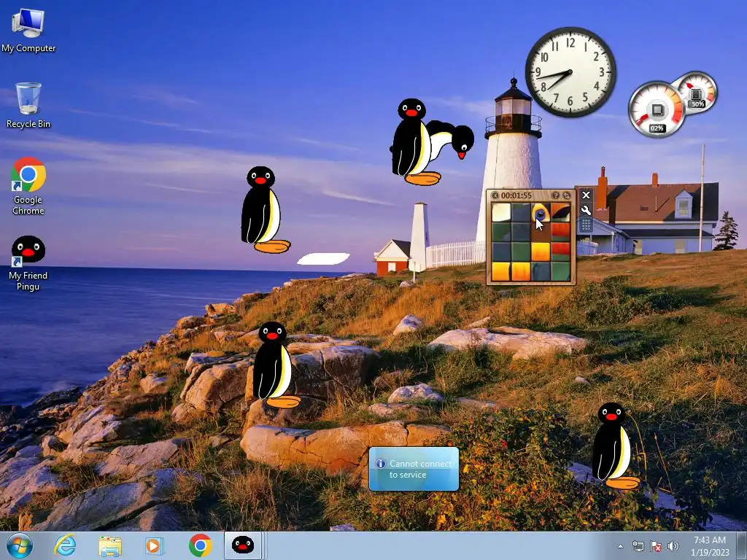Select the Recycle Bin desktop icon
This screenshot has height=560, width=747.
tap(28, 105)
